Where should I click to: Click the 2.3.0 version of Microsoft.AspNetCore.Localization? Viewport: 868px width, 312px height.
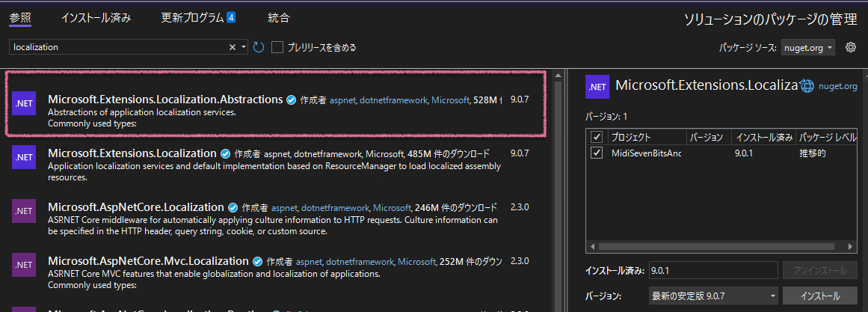[520, 207]
